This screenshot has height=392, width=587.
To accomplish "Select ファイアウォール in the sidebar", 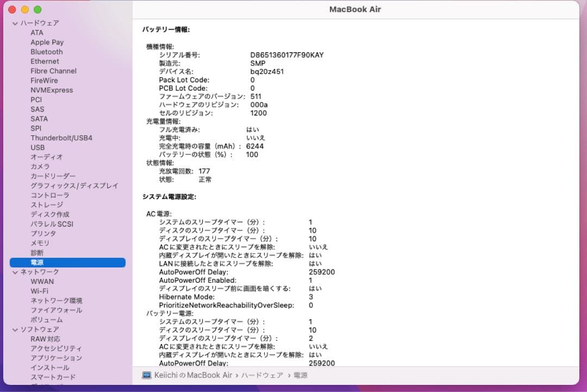I will [57, 310].
